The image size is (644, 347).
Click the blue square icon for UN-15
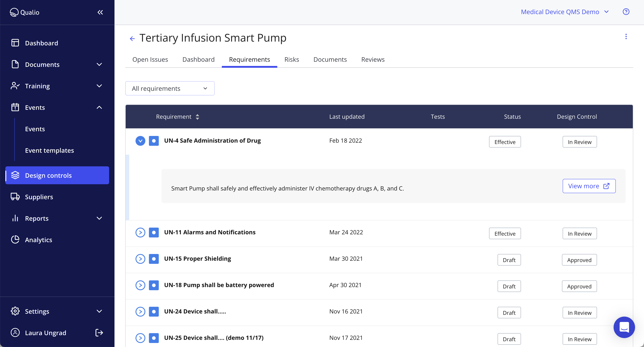(x=154, y=259)
